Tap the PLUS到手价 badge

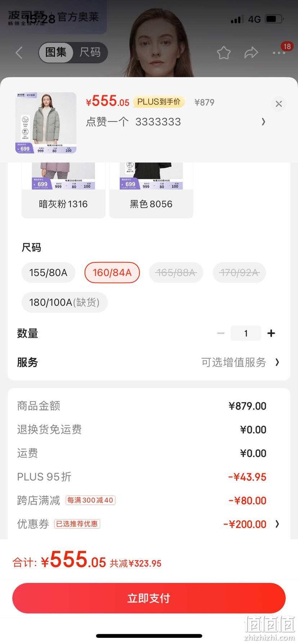pyautogui.click(x=159, y=102)
